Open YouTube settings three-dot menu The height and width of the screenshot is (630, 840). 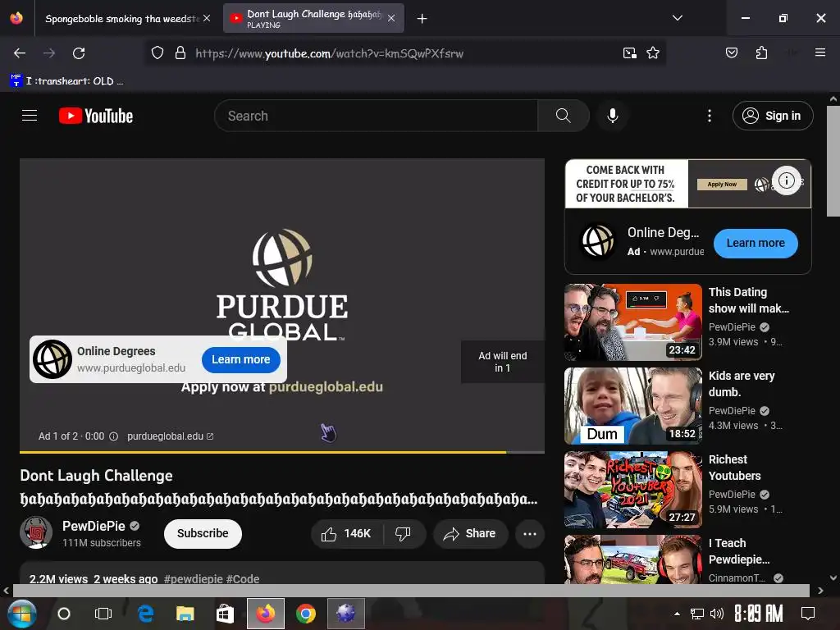(710, 116)
